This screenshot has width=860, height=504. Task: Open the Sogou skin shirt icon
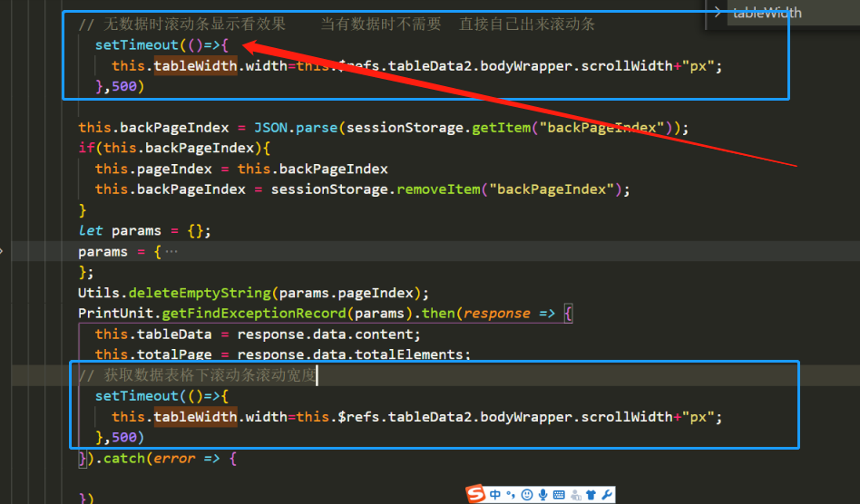[x=591, y=495]
